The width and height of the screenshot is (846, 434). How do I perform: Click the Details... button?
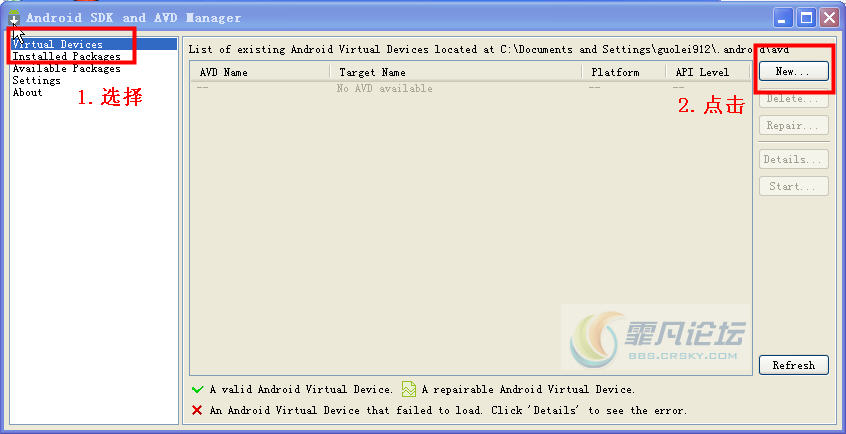(794, 159)
